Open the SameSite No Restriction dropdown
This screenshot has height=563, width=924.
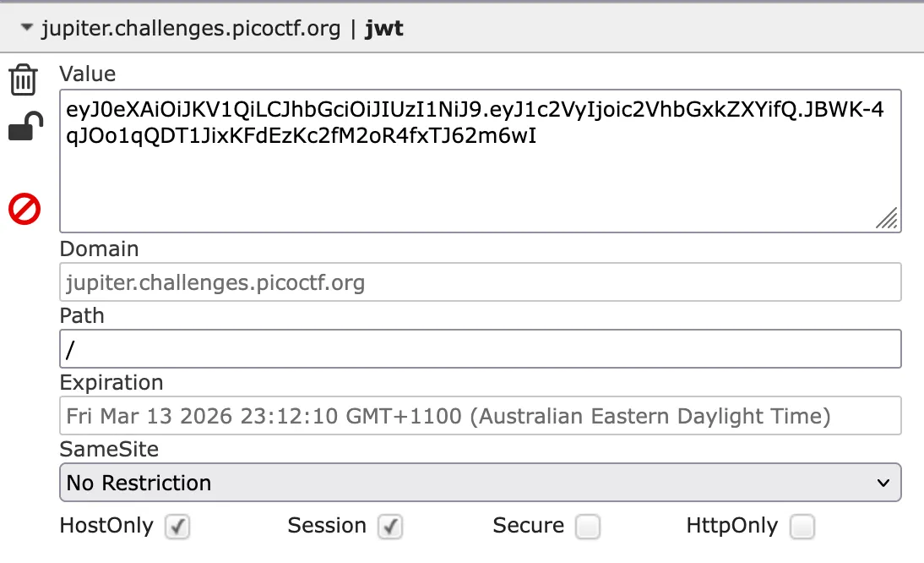pos(480,483)
